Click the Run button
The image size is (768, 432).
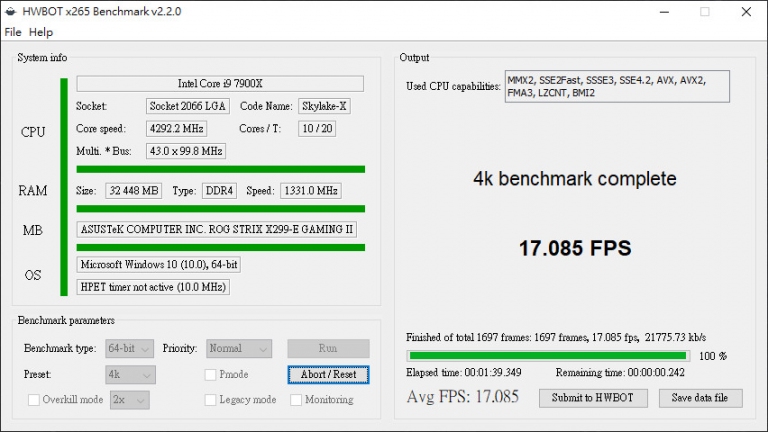(x=328, y=348)
